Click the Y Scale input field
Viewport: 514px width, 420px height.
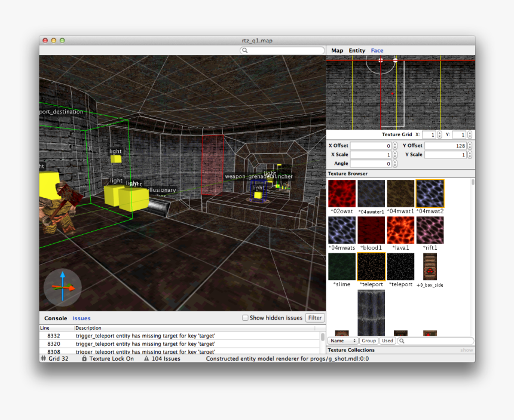(x=445, y=154)
